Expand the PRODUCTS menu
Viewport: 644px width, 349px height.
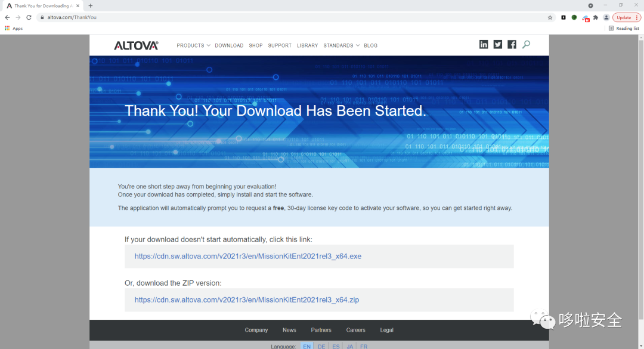click(193, 45)
